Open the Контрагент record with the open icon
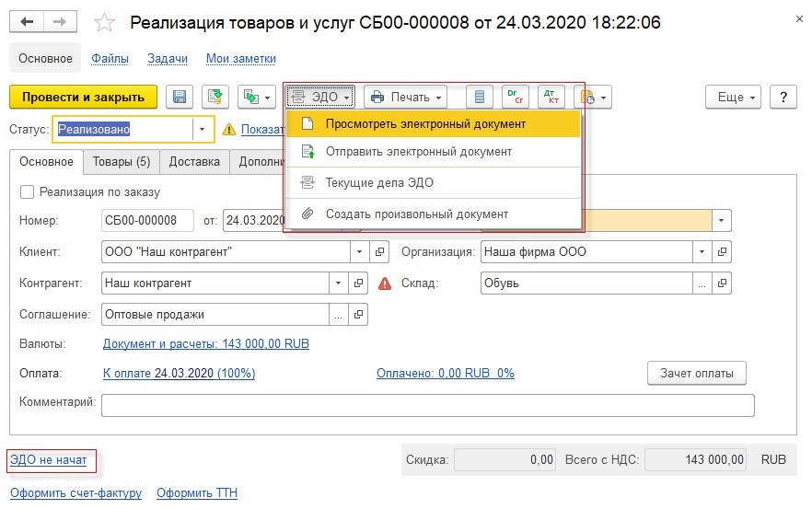 358,283
